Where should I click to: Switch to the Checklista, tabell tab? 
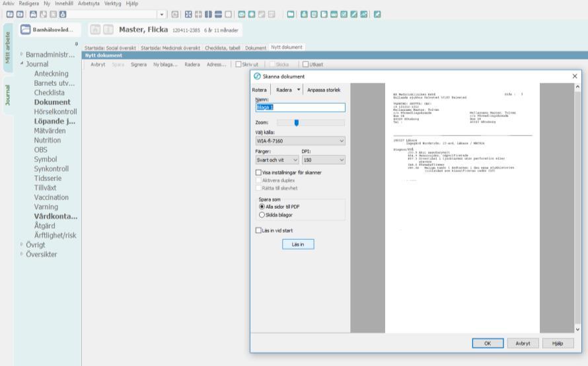coord(223,48)
